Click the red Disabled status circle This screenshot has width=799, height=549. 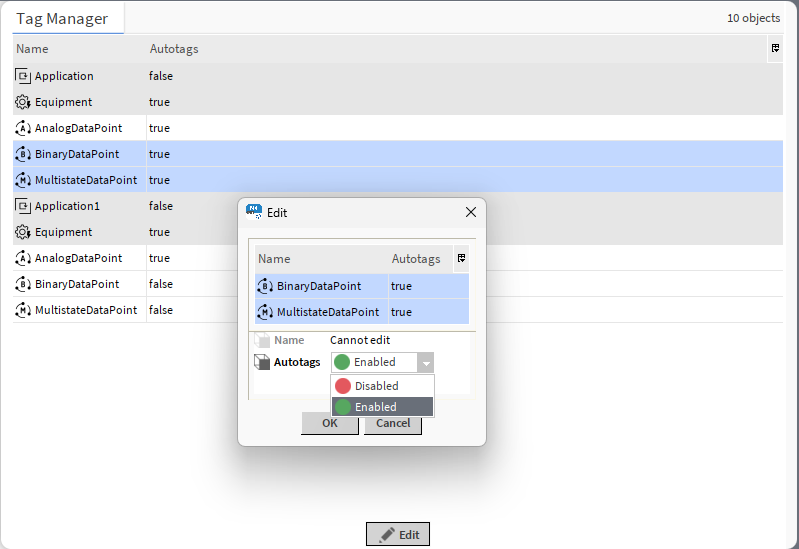click(x=343, y=386)
